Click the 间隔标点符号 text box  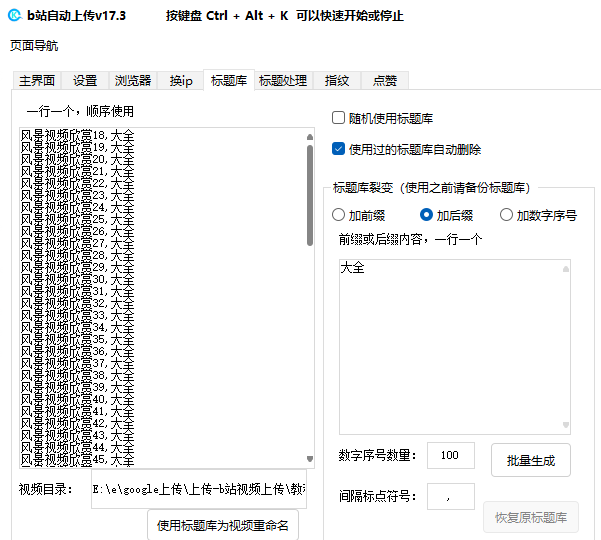(x=450, y=496)
